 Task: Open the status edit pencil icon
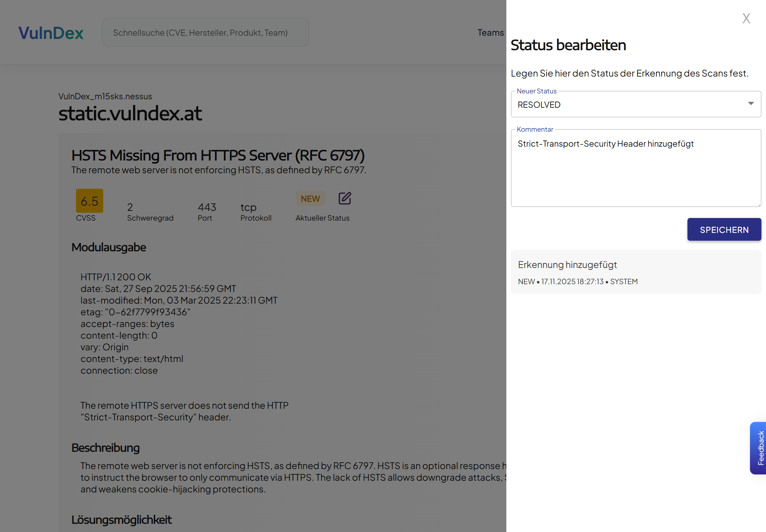pos(344,198)
